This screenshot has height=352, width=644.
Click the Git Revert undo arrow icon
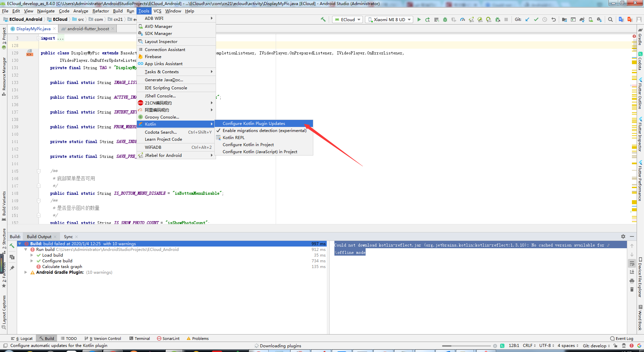[x=553, y=19]
